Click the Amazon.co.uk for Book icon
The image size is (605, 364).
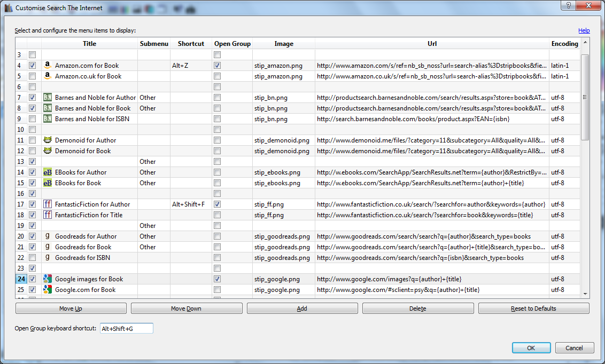48,76
